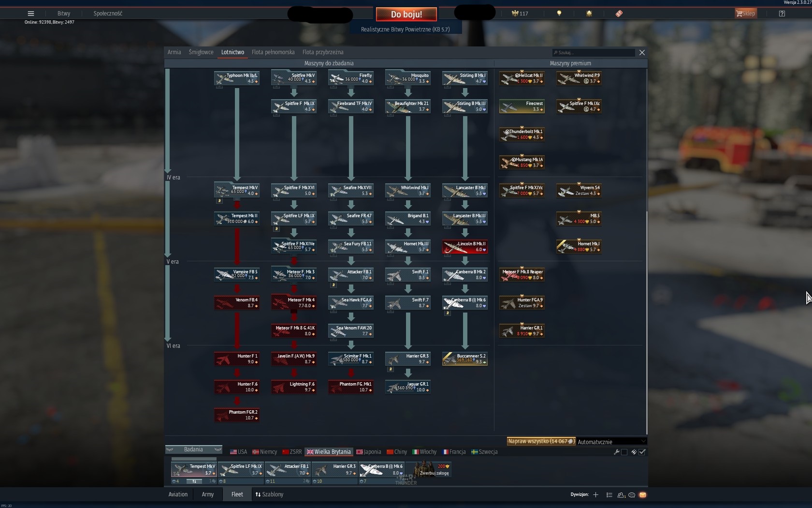Toggle the automatic repair checkbox
Screen dimensions: 812x508
624,452
